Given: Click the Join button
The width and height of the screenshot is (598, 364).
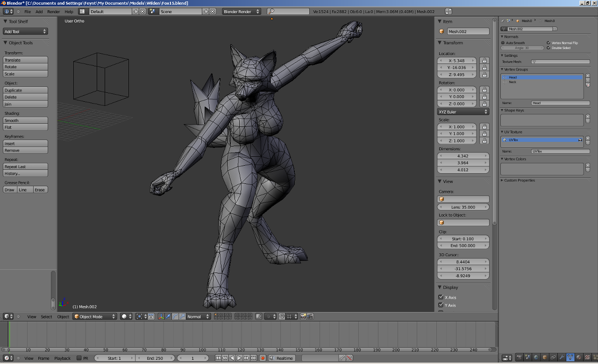Looking at the screenshot, I should click(25, 104).
